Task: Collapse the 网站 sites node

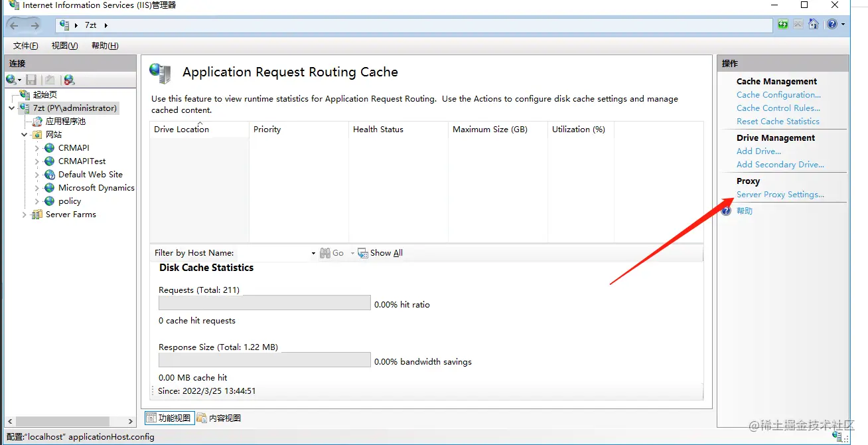Action: 25,135
